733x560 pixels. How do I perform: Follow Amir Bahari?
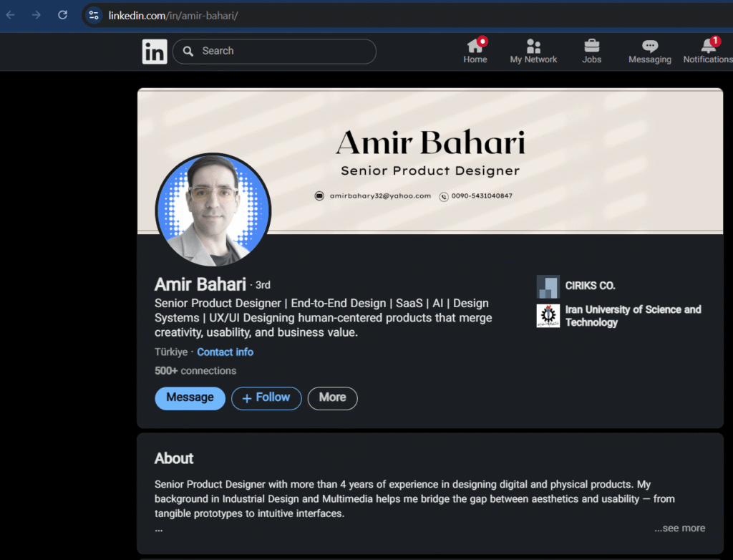266,398
